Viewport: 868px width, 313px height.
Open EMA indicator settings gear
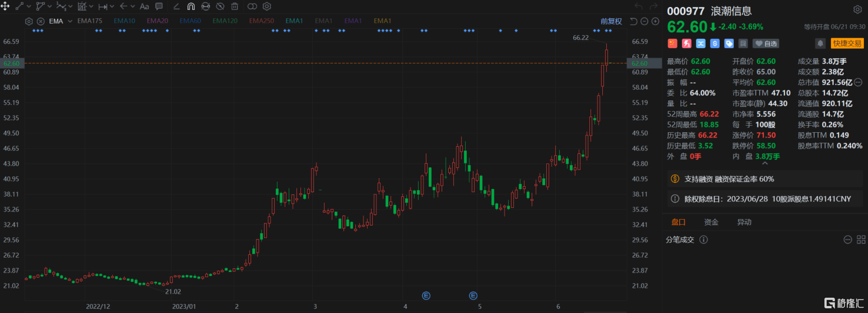tap(29, 21)
